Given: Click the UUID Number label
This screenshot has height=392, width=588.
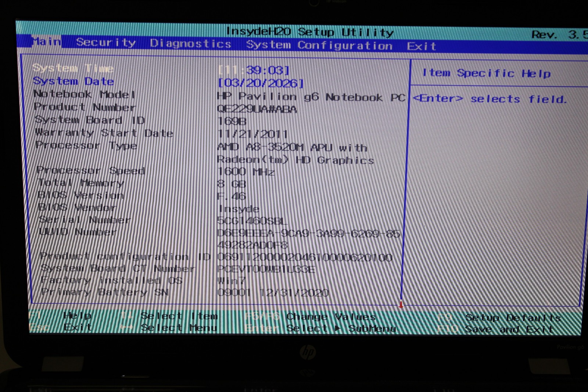Looking at the screenshot, I should [x=78, y=232].
